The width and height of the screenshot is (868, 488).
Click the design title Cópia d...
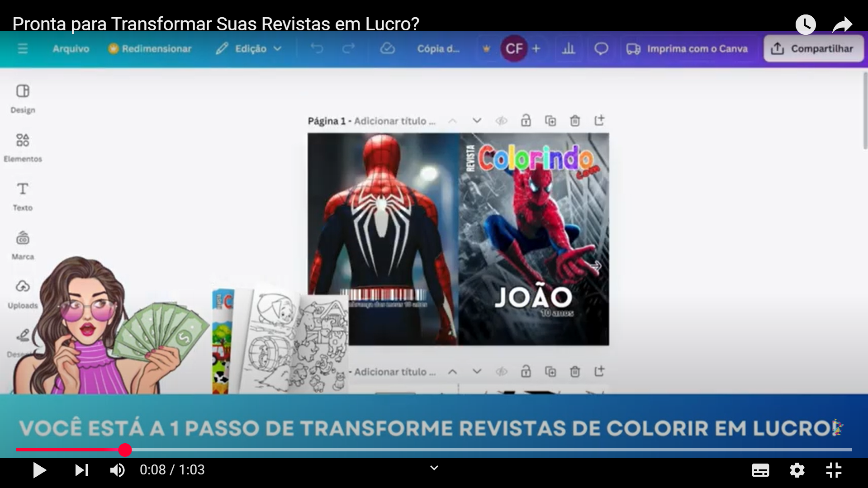click(x=438, y=48)
